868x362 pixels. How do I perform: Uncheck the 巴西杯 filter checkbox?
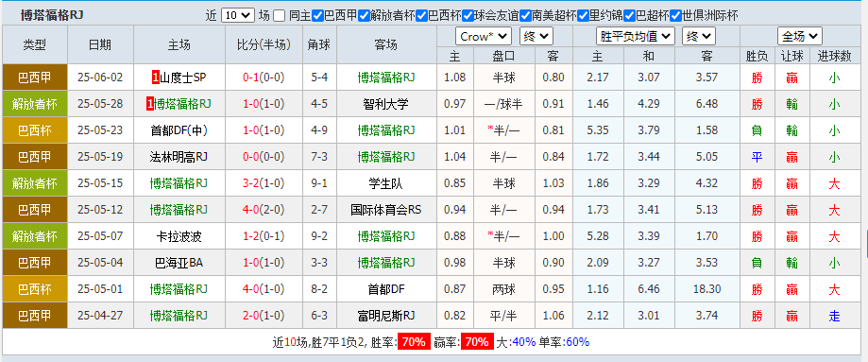(421, 15)
